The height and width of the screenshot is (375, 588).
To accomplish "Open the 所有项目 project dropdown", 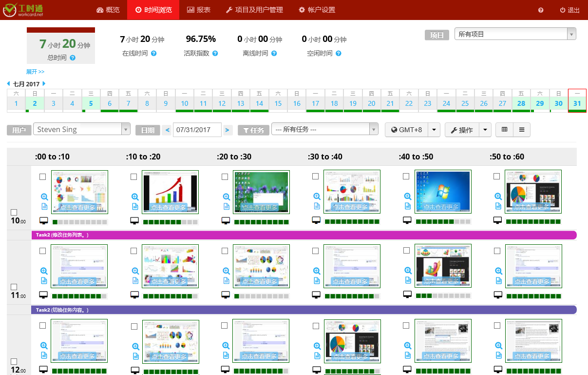I will pos(515,34).
